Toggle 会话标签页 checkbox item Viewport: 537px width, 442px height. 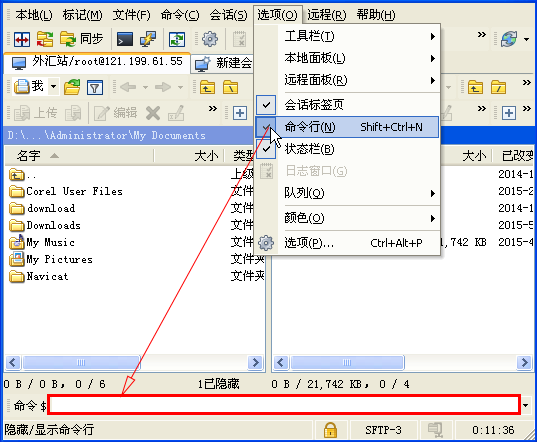(348, 105)
